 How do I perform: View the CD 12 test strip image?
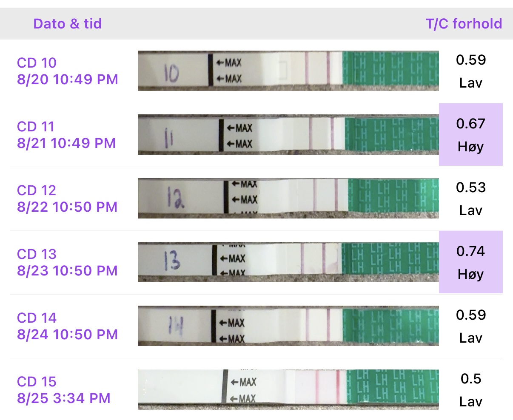[x=288, y=199]
